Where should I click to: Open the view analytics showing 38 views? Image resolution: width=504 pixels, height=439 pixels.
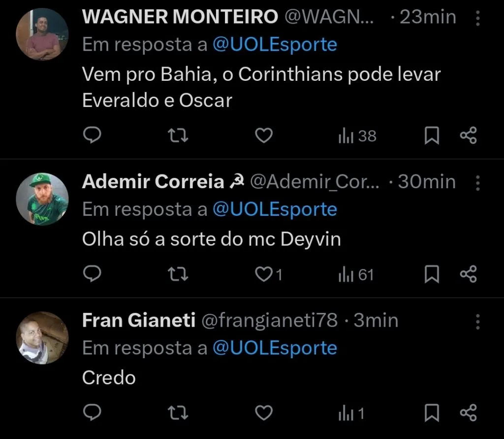pyautogui.click(x=356, y=135)
